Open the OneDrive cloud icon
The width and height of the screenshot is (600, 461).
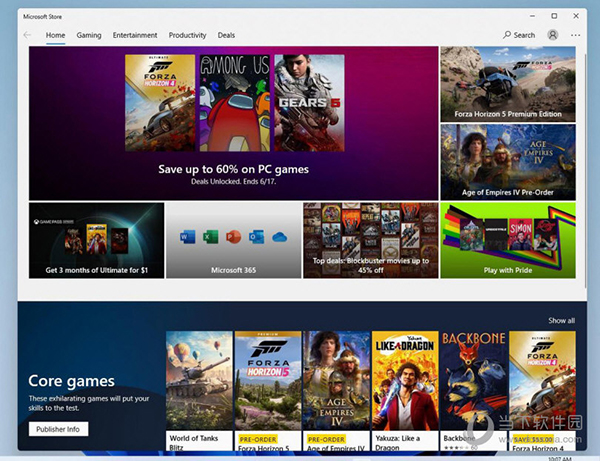280,238
